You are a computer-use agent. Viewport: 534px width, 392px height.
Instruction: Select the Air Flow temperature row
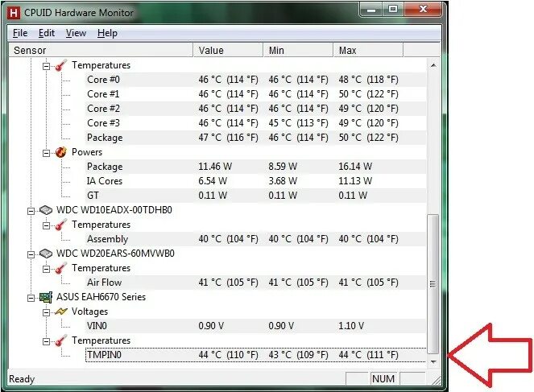click(255, 283)
